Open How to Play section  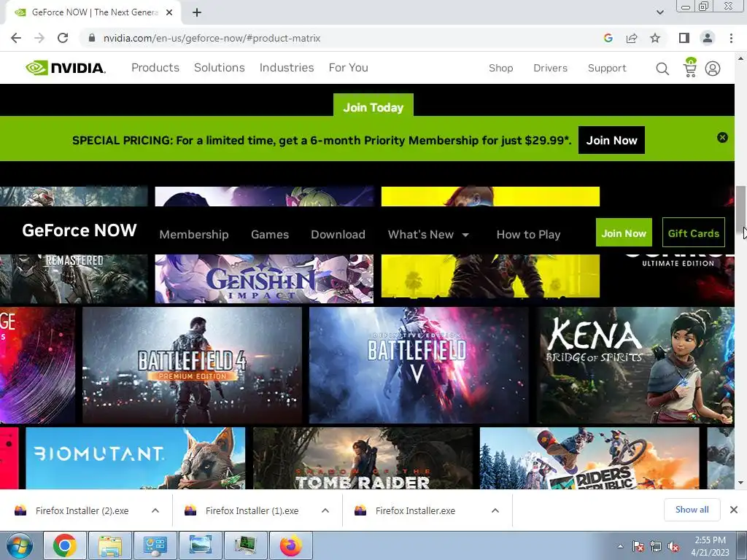pyautogui.click(x=528, y=234)
